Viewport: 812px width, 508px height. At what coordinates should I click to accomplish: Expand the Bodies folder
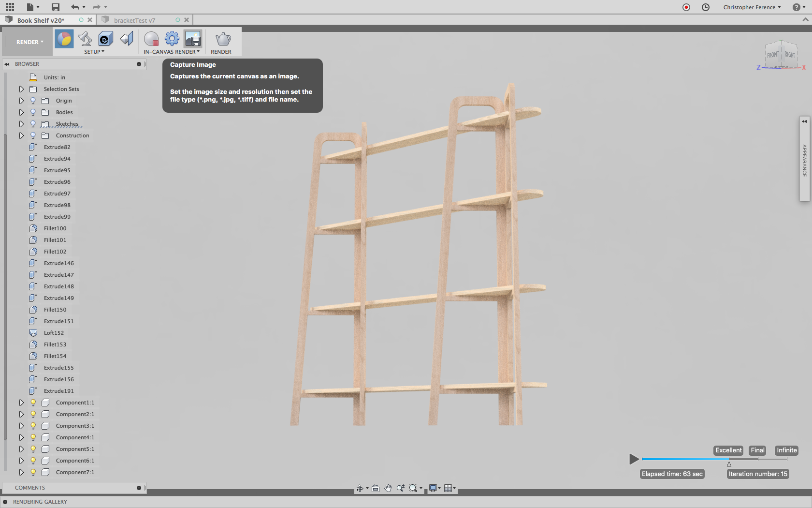(21, 112)
